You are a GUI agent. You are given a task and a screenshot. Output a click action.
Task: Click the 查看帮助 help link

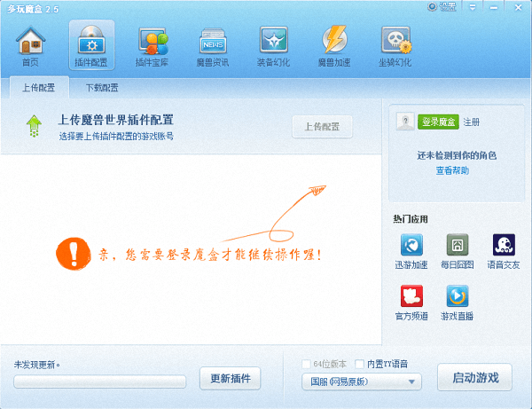[x=452, y=170]
